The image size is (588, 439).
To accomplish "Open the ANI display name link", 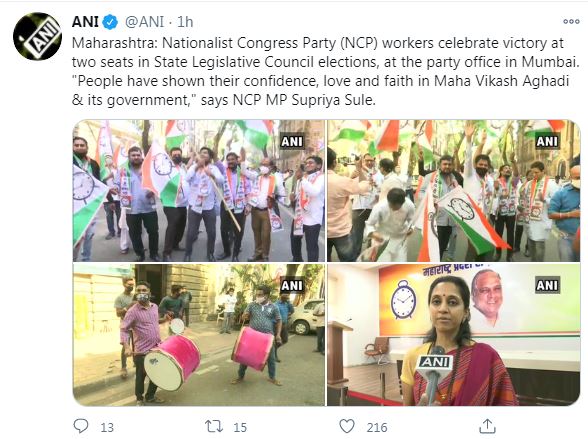I will 85,22.
